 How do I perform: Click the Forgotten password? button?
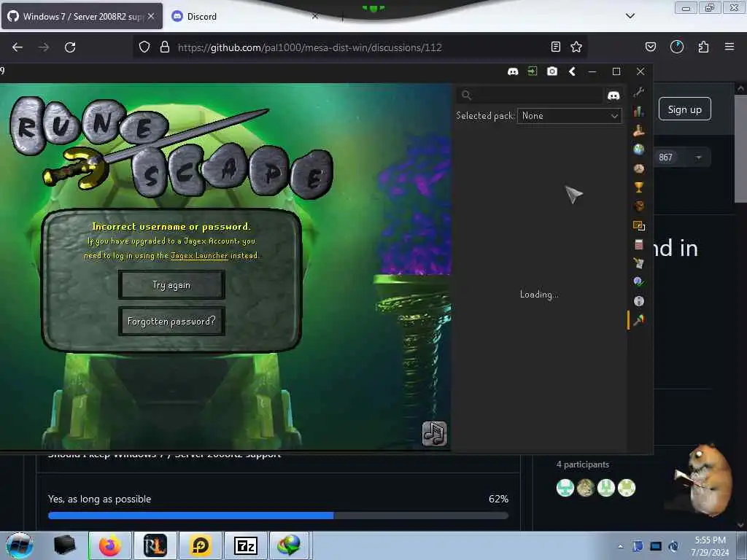pos(171,321)
